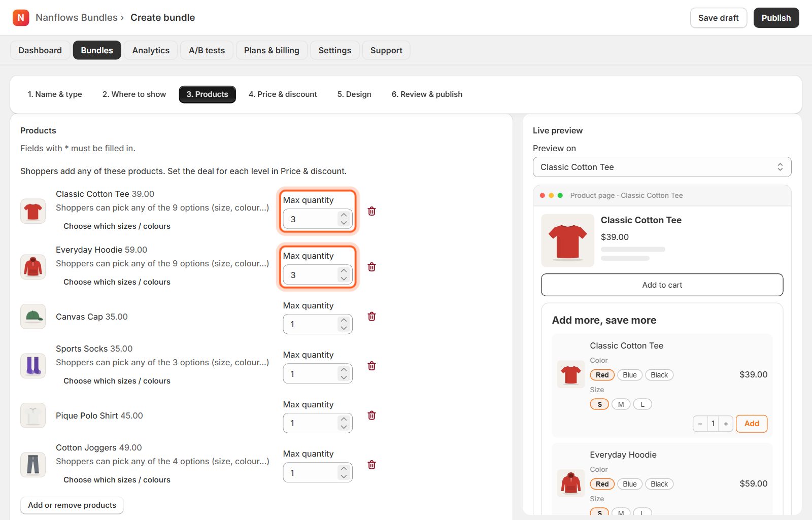Select Blue color for Classic Cotton Tee preview
812x520 pixels.
coord(630,375)
